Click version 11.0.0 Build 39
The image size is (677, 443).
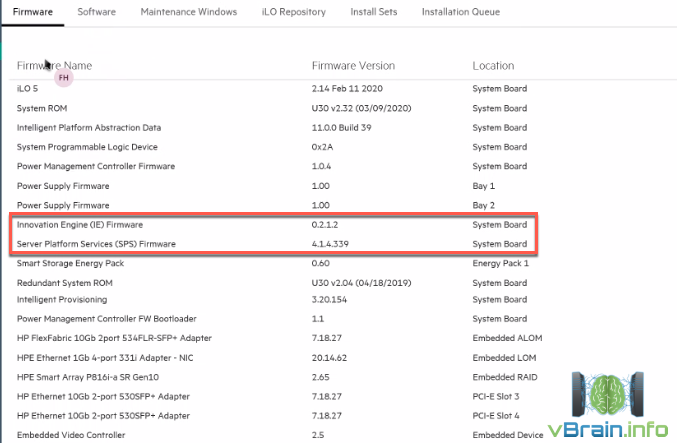[x=342, y=128]
